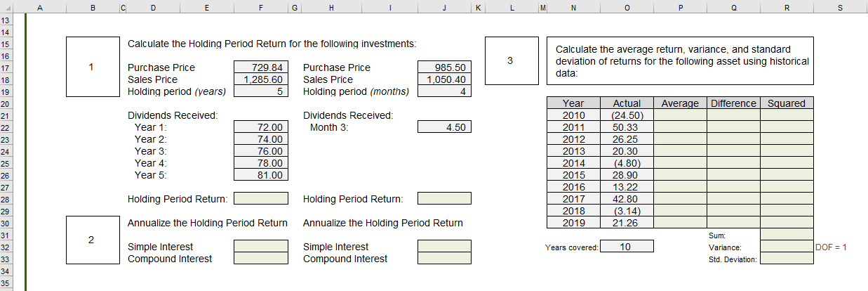Select 2019 actual return 21.26
Viewport: 868px width, 291px height.
(x=627, y=223)
